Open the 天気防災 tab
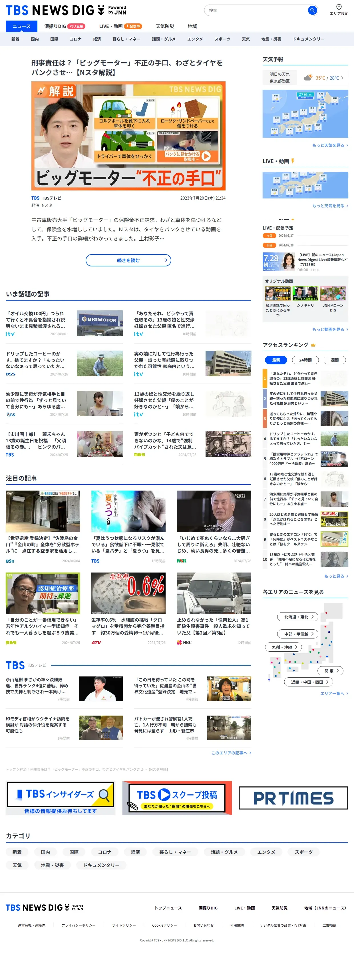The width and height of the screenshot is (354, 980). click(165, 26)
